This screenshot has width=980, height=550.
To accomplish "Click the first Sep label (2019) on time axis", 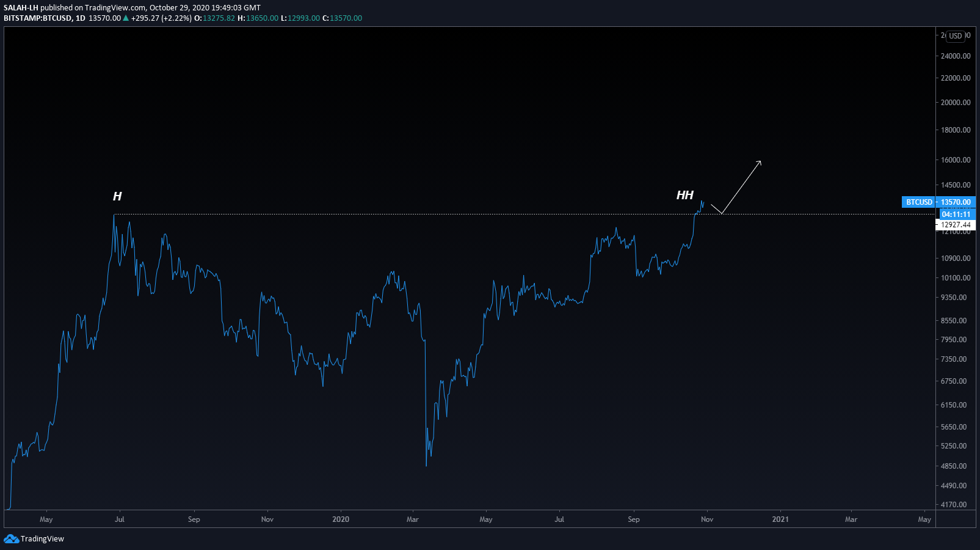I will [x=194, y=519].
